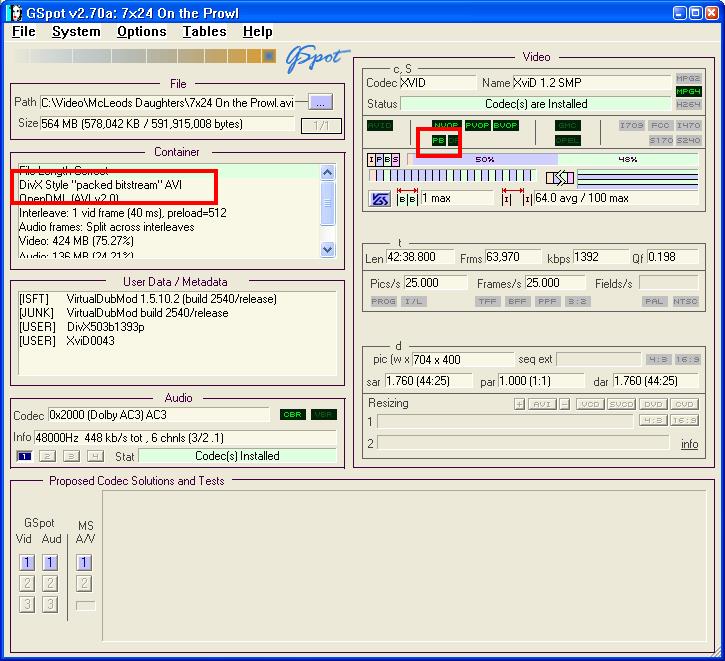Click the MPG2 codec indicator
The width and height of the screenshot is (725, 661).
tap(688, 78)
